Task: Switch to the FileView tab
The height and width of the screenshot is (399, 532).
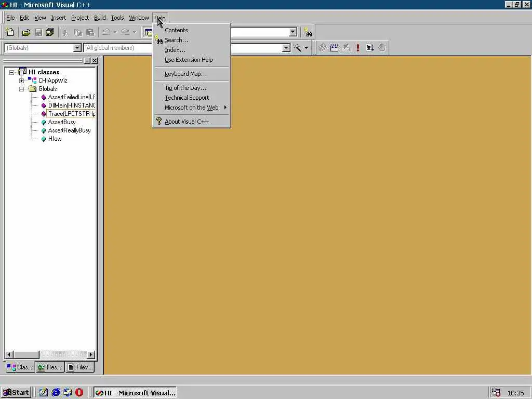Action: pyautogui.click(x=79, y=367)
